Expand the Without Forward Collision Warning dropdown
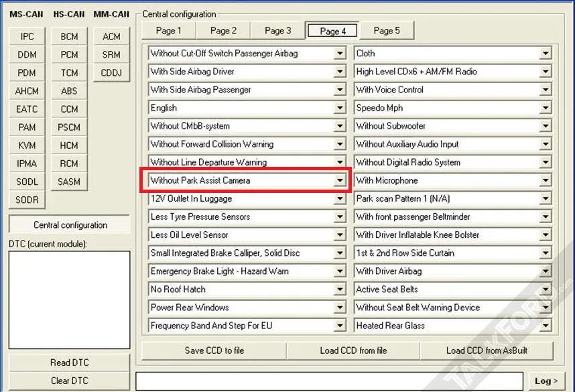575x392 pixels. coord(340,144)
